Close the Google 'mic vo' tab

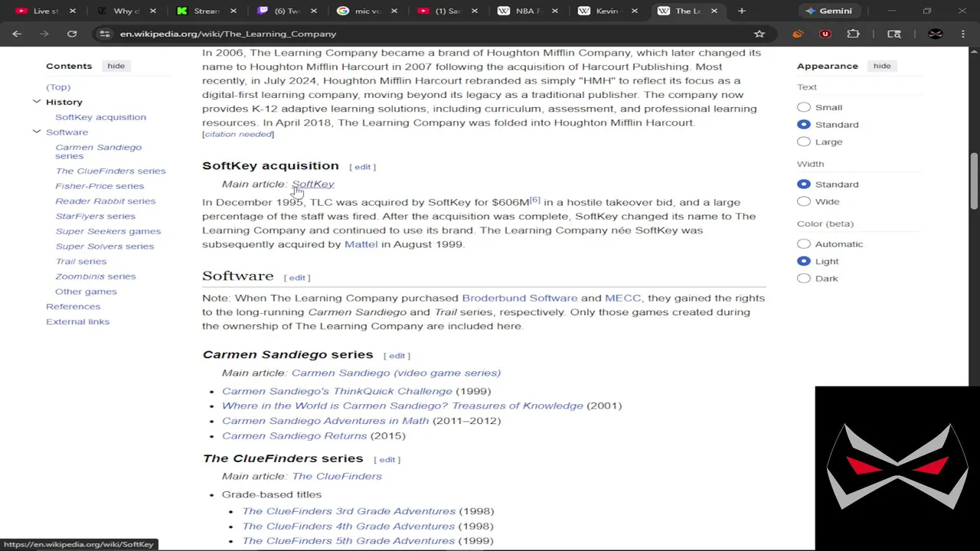(x=394, y=11)
